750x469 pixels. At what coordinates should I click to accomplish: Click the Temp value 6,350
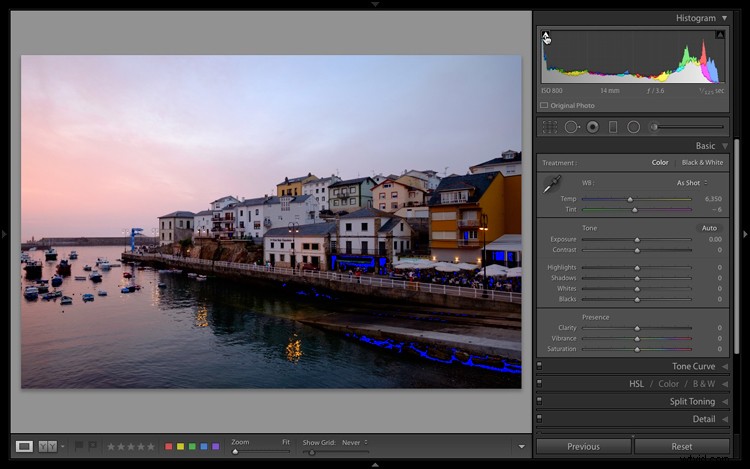click(713, 199)
